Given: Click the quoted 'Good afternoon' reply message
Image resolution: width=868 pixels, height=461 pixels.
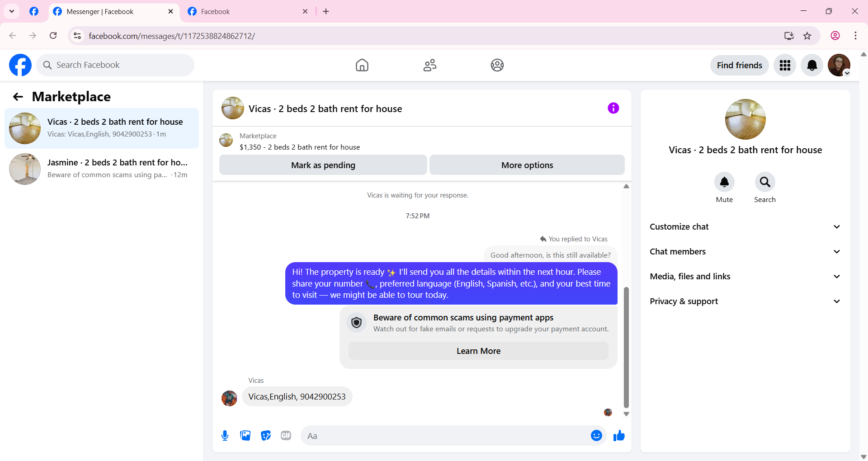Looking at the screenshot, I should (550, 255).
